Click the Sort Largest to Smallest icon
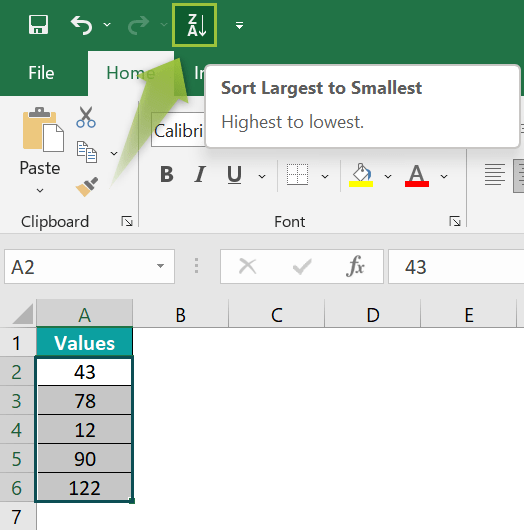This screenshot has width=524, height=530. tap(194, 25)
